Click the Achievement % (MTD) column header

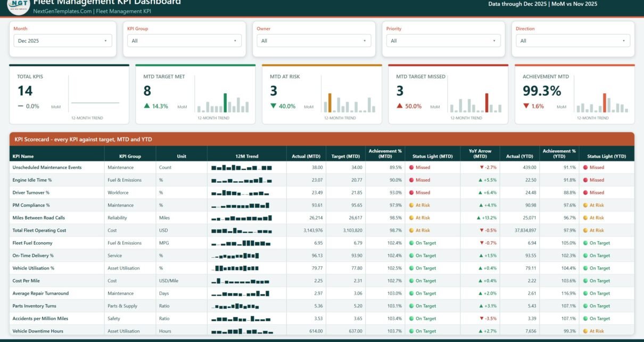(x=385, y=154)
